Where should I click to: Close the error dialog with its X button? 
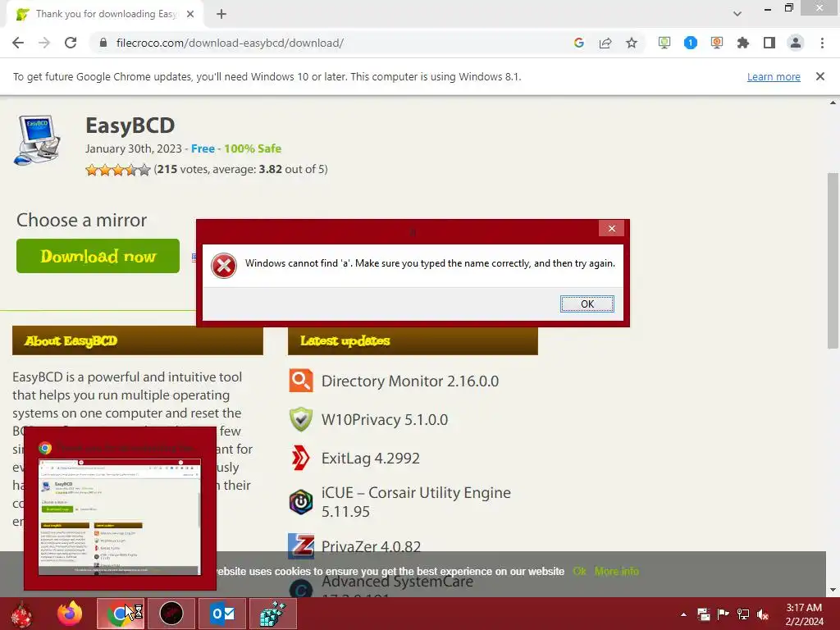pos(612,229)
